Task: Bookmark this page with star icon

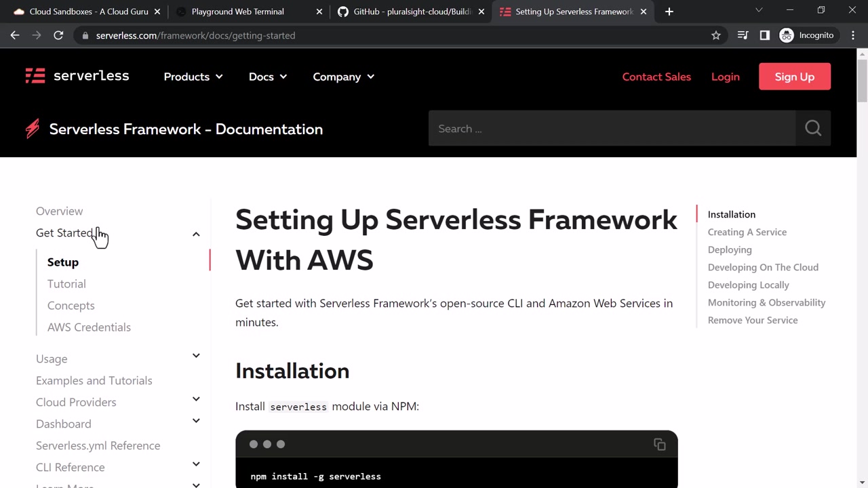Action: click(715, 35)
